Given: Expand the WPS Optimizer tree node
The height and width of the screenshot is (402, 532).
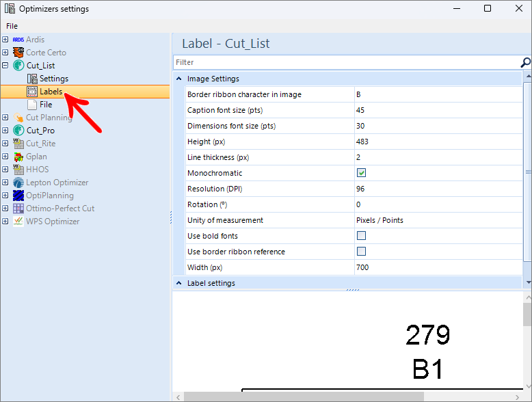Looking at the screenshot, I should [x=5, y=222].
